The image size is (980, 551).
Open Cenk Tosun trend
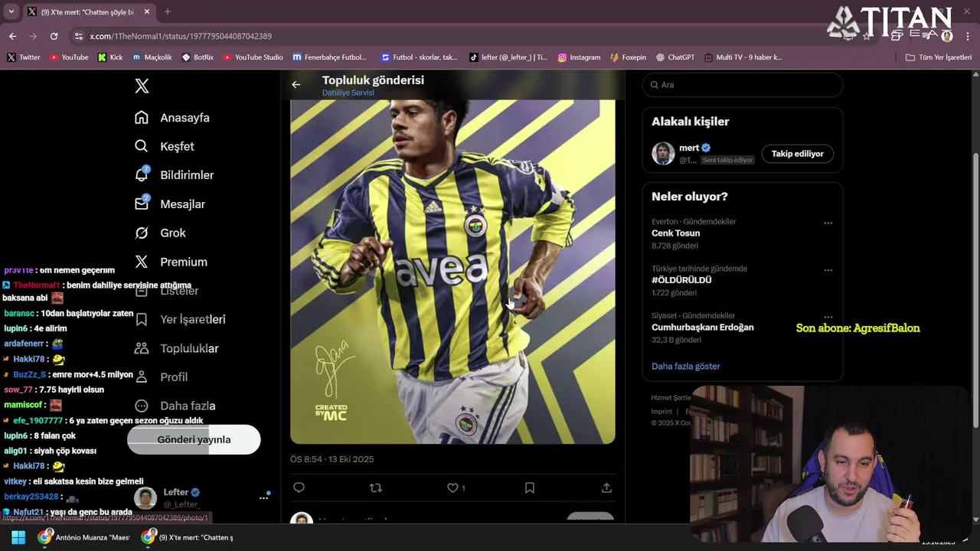tap(675, 233)
